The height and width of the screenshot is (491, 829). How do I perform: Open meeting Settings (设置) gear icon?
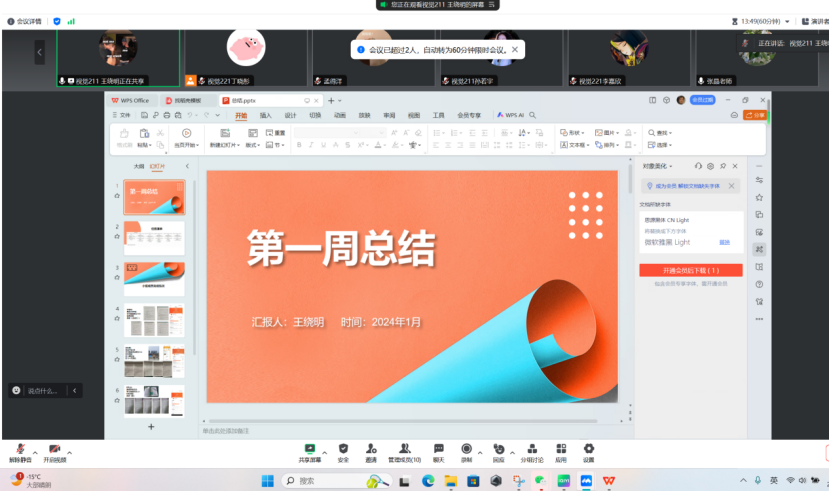point(588,450)
